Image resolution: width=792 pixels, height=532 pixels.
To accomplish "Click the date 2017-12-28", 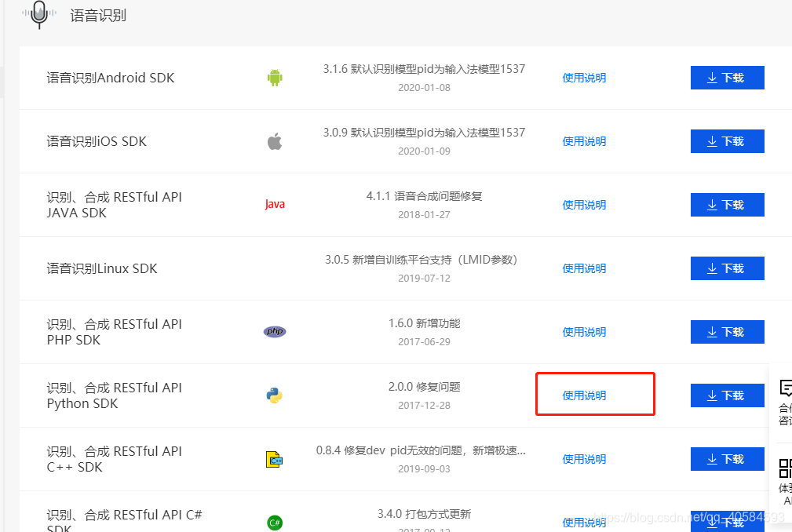I will (x=425, y=406).
